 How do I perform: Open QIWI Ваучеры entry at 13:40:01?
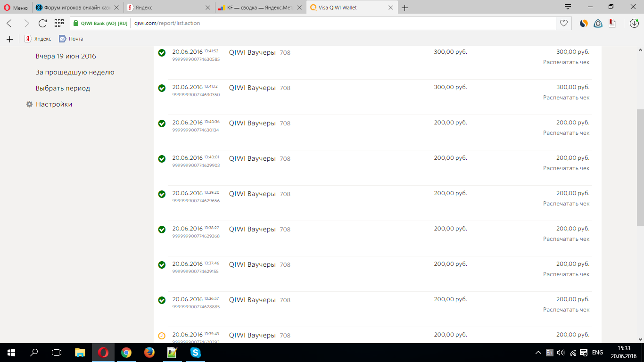tap(252, 158)
